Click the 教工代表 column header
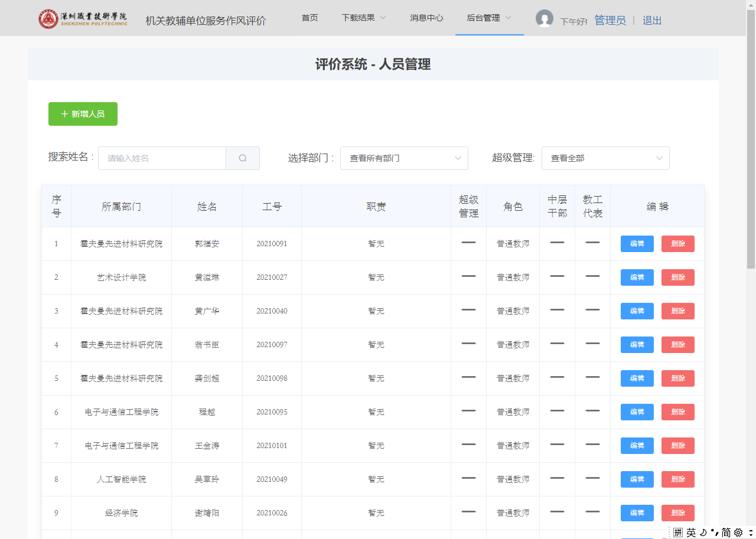 [x=593, y=207]
